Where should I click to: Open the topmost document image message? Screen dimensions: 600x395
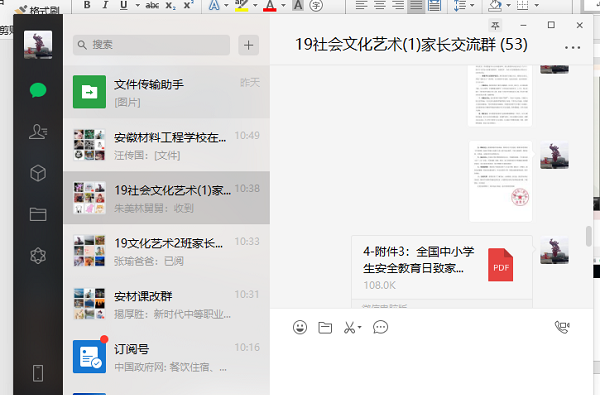point(500,96)
